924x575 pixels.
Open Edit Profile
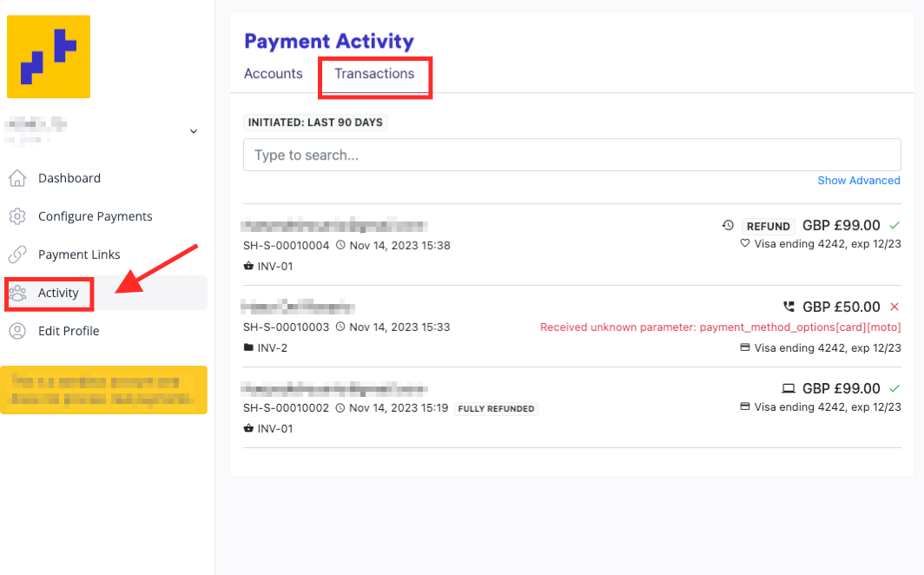pos(69,331)
